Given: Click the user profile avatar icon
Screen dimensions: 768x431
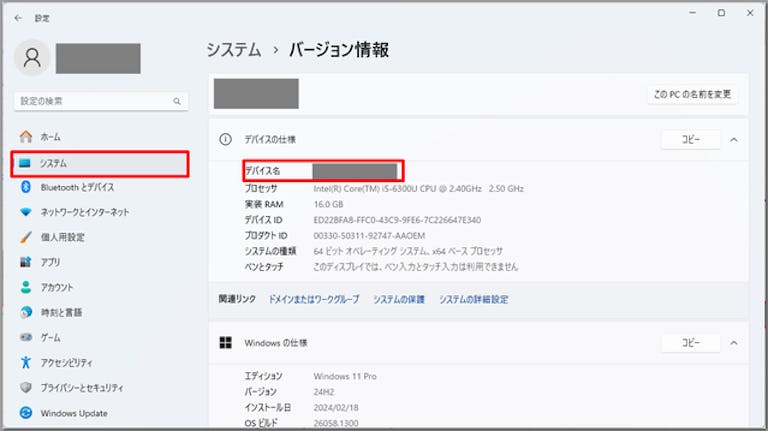Looking at the screenshot, I should tap(32, 58).
